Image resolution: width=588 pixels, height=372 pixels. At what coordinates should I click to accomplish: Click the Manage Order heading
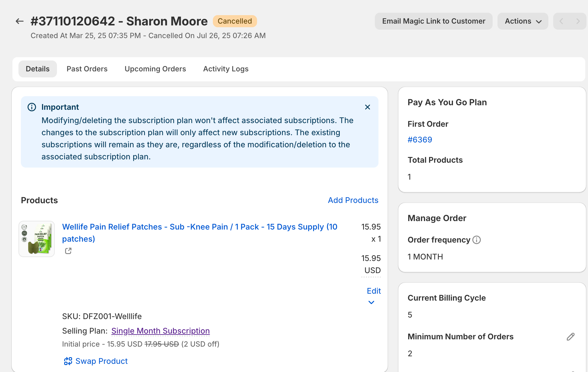tap(437, 218)
